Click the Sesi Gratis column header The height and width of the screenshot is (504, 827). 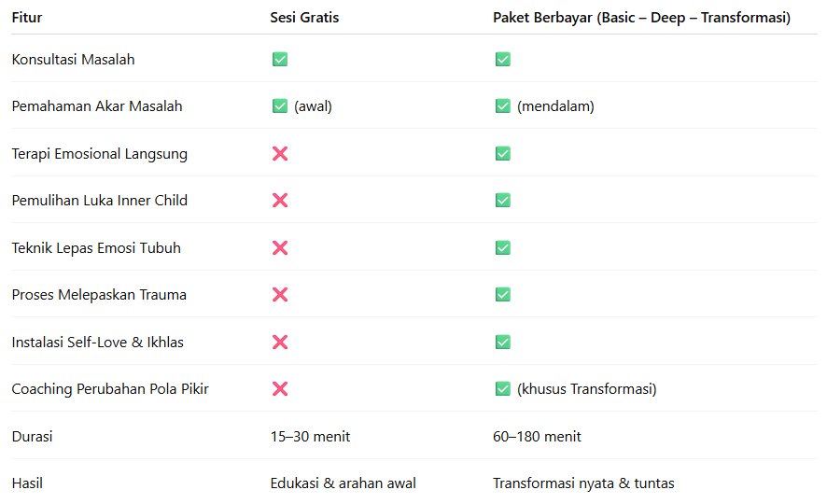[304, 18]
